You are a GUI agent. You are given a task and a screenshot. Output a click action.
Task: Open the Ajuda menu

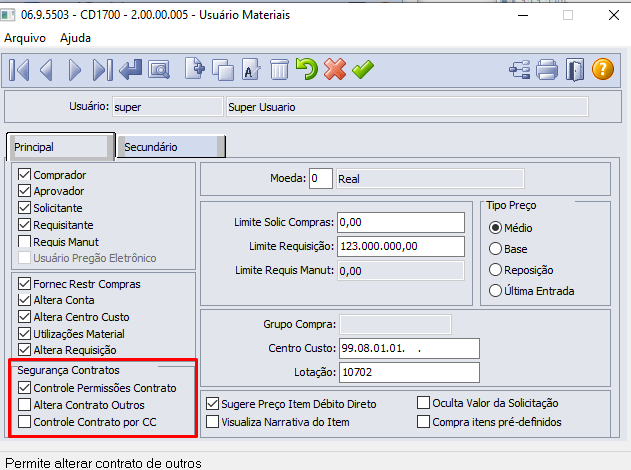(x=75, y=38)
